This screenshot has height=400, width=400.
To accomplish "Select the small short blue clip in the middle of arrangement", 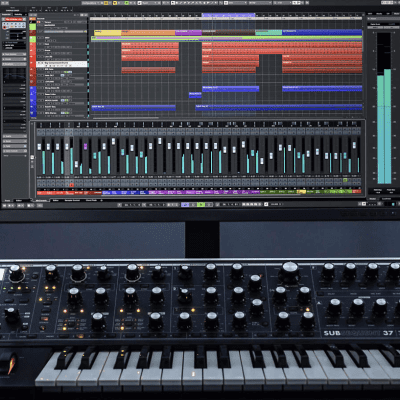I will 195,95.
